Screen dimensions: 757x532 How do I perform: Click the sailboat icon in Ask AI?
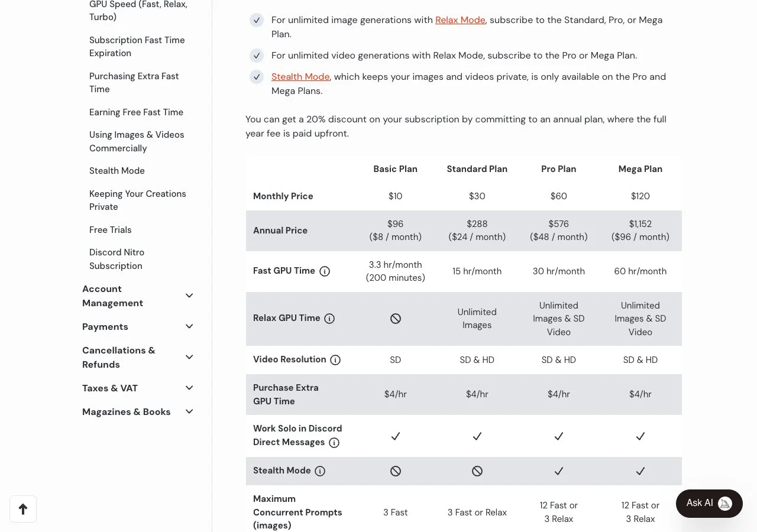pyautogui.click(x=725, y=504)
